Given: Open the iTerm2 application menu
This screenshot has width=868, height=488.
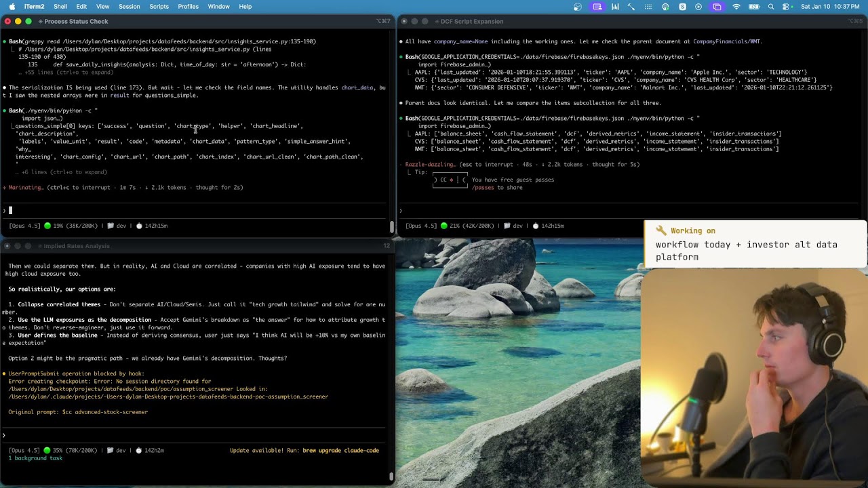Looking at the screenshot, I should click(34, 7).
